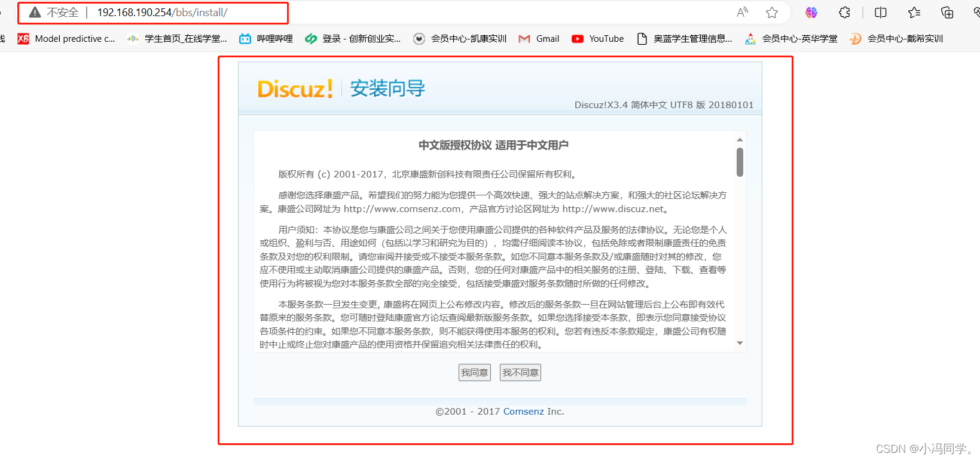980x460 pixels.
Task: Open the Read aloud icon in the address bar
Action: [x=743, y=13]
